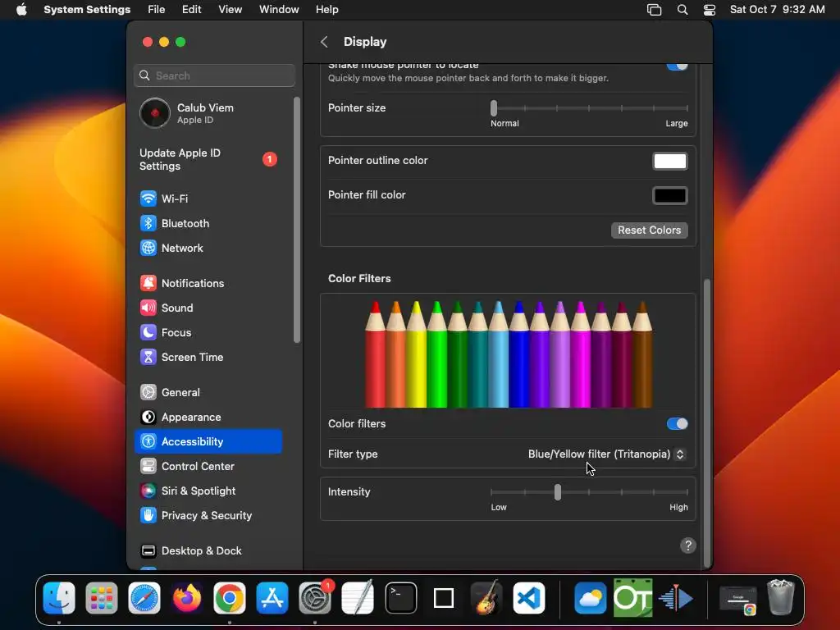Select Network in the sidebar

click(x=208, y=248)
